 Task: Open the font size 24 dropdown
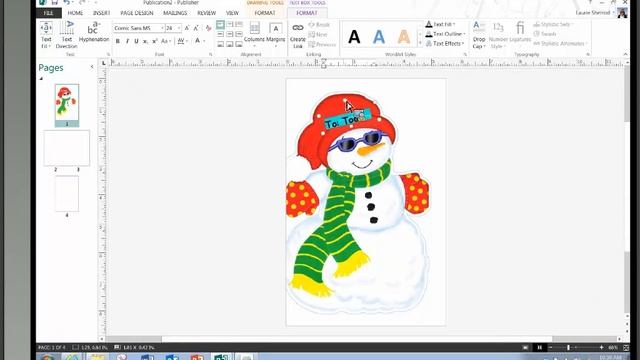[x=179, y=28]
